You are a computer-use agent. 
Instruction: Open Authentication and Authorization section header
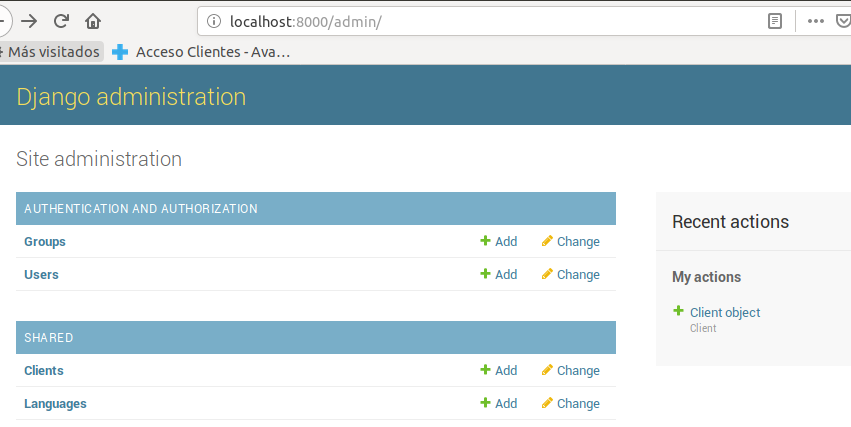coord(141,208)
